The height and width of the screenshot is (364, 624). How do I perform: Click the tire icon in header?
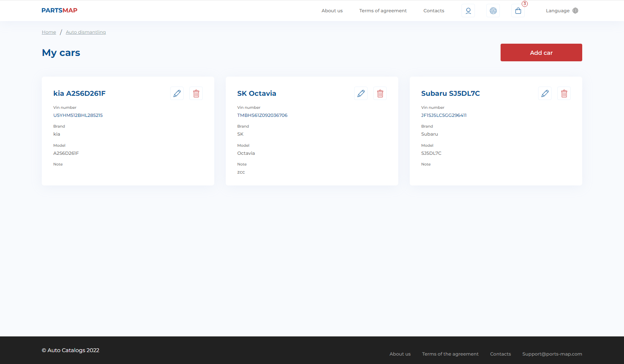coord(493,11)
